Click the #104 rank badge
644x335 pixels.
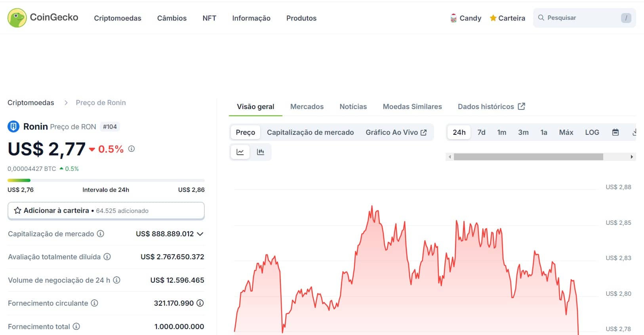[110, 127]
